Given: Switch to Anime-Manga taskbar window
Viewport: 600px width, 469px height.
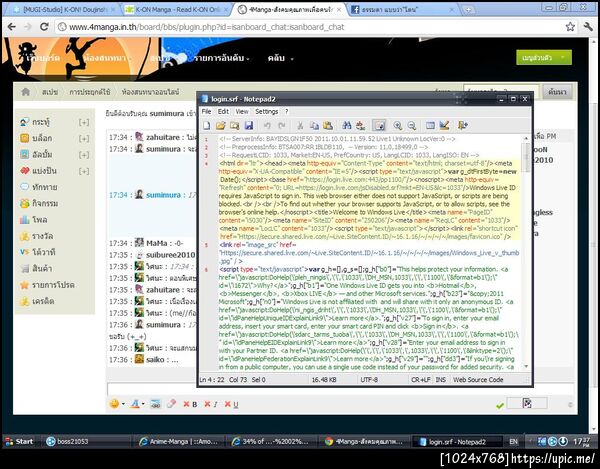Looking at the screenshot, I should tap(178, 441).
